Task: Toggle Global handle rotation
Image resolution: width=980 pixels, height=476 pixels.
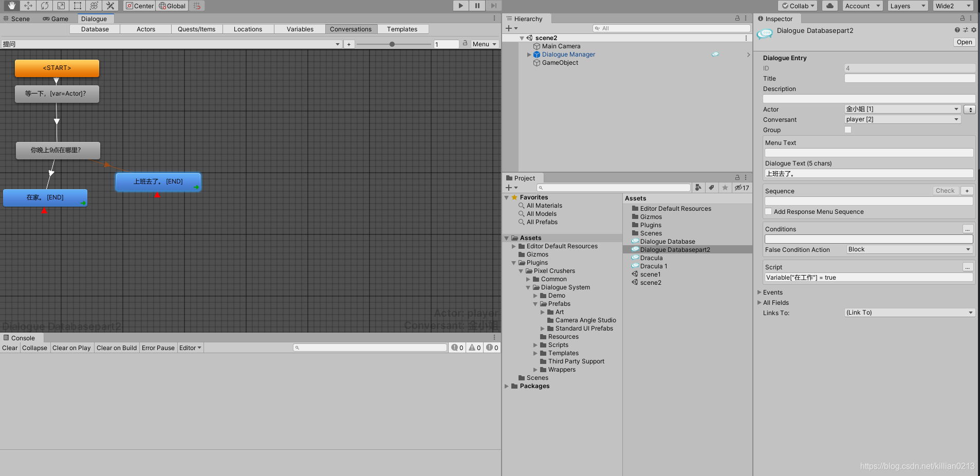Action: [172, 6]
